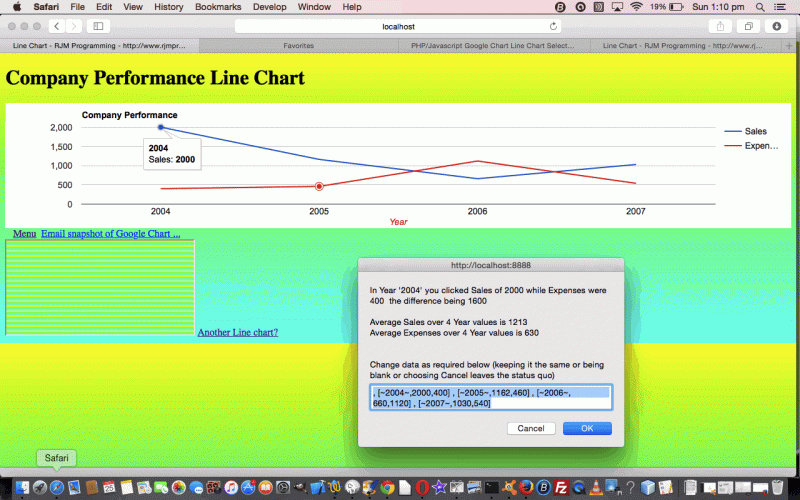Open the File menu
This screenshot has width=800, height=500.
pyautogui.click(x=78, y=7)
